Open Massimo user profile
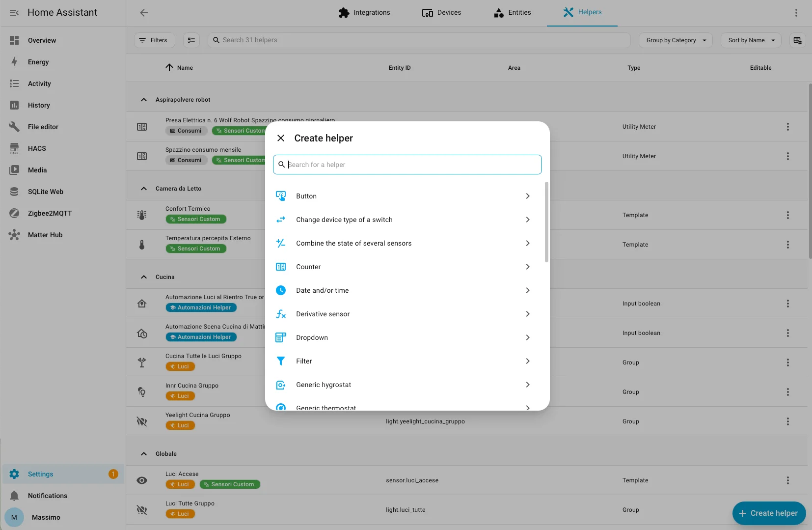 63,517
